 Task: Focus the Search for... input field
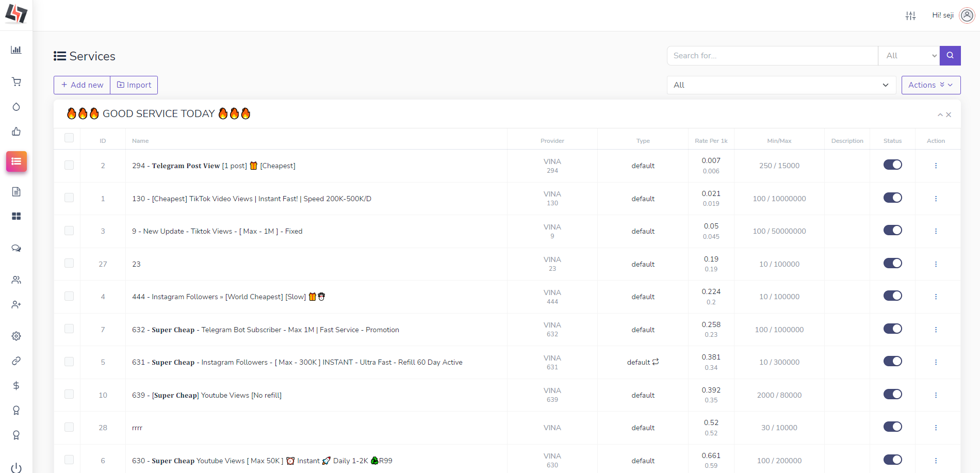pos(773,56)
